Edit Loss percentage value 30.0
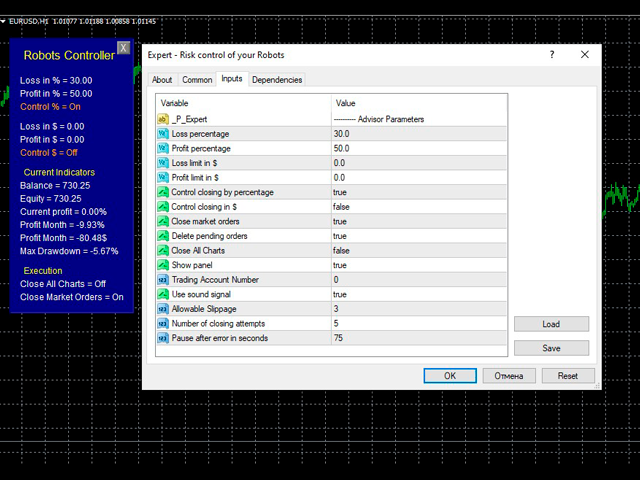 click(419, 134)
